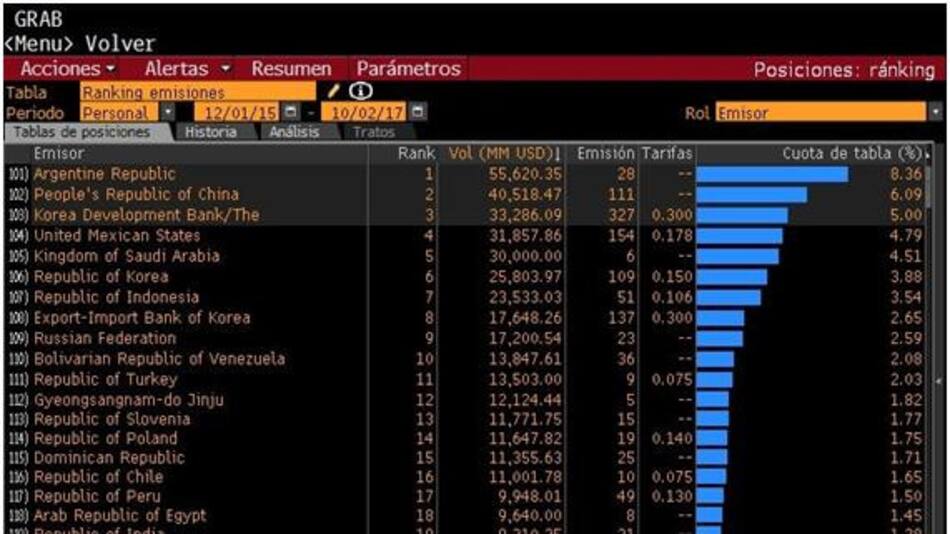Open the Periodo Personal dropdown arrow
The height and width of the screenshot is (534, 950).
168,113
